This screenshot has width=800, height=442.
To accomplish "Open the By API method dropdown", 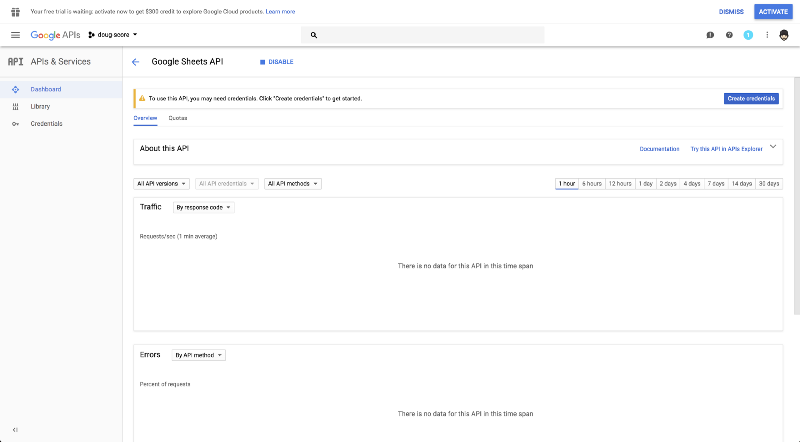I will (198, 355).
